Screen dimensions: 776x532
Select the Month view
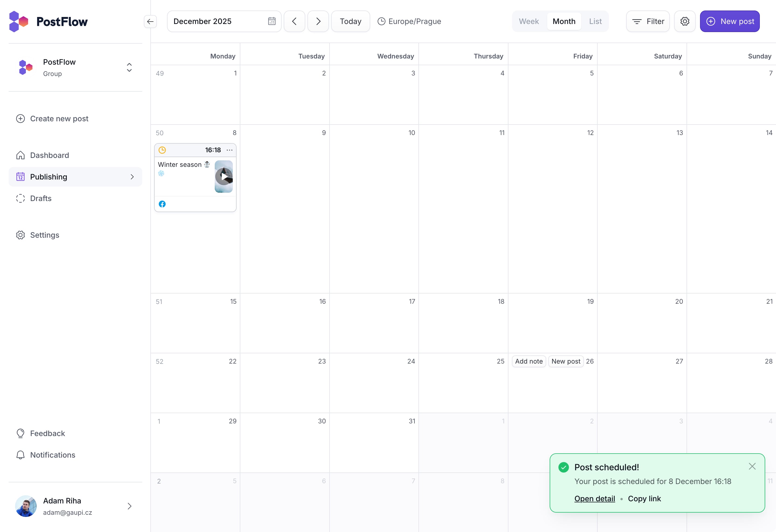tap(564, 21)
